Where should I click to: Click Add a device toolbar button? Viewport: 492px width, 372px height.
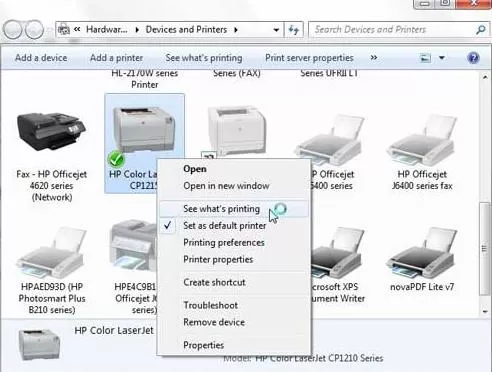(x=41, y=58)
